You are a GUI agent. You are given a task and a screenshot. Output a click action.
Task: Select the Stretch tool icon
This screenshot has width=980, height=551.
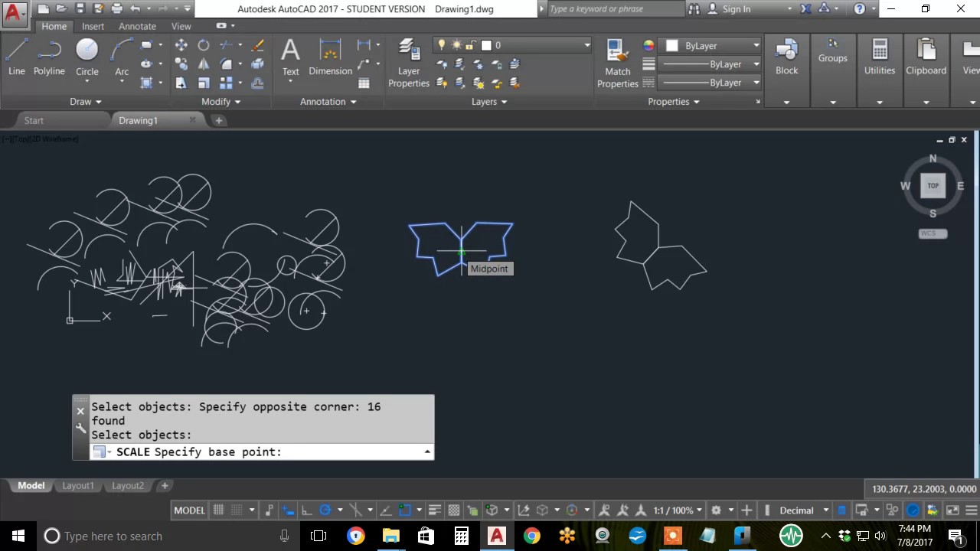181,83
